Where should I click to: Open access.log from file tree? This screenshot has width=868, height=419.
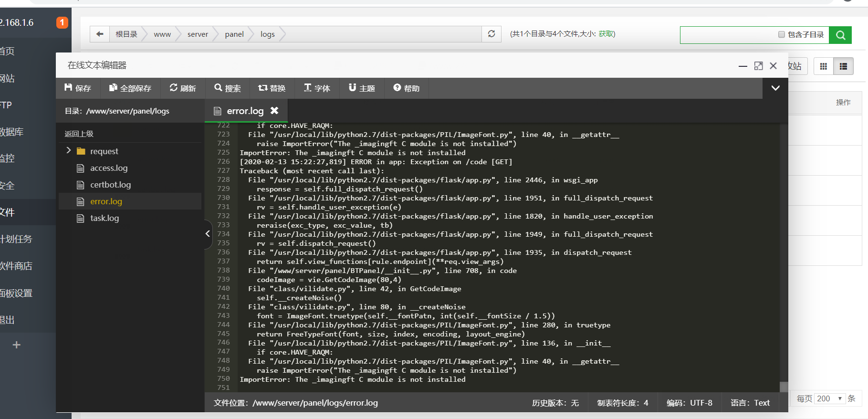tap(109, 168)
